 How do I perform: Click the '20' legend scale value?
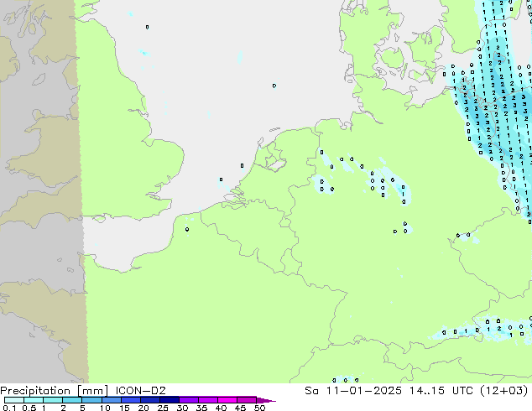coord(143,408)
